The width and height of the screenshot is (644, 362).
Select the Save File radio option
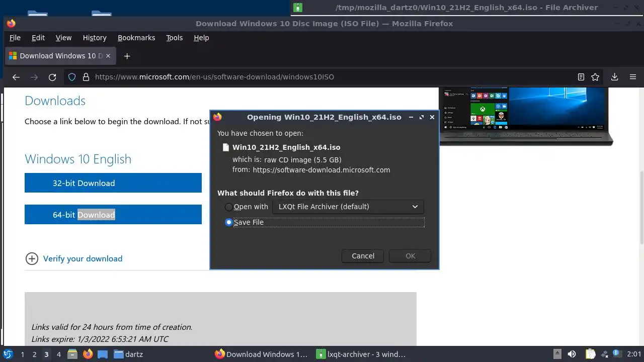tap(229, 222)
